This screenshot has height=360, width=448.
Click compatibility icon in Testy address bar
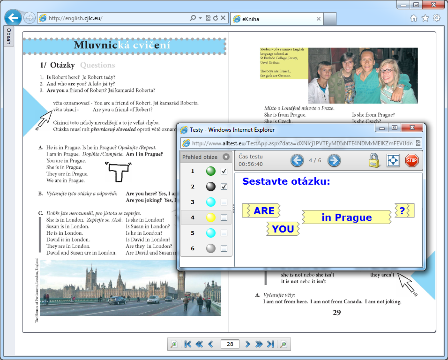418,143
